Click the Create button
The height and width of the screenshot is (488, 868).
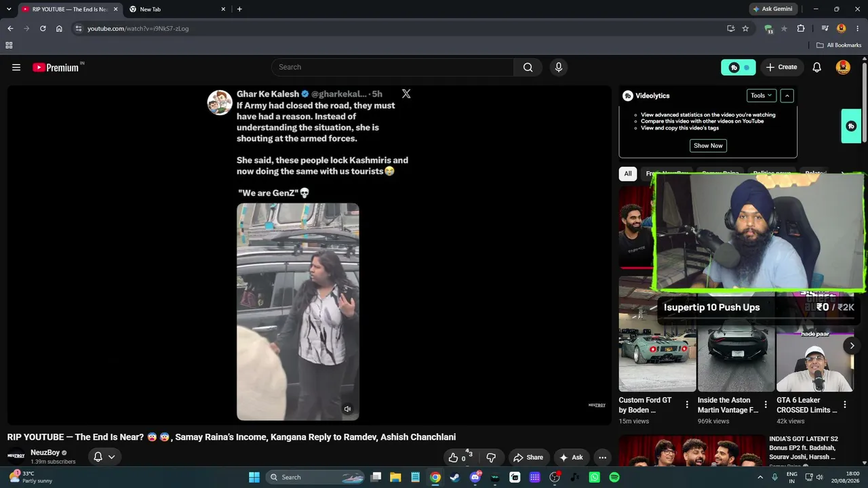coord(781,67)
